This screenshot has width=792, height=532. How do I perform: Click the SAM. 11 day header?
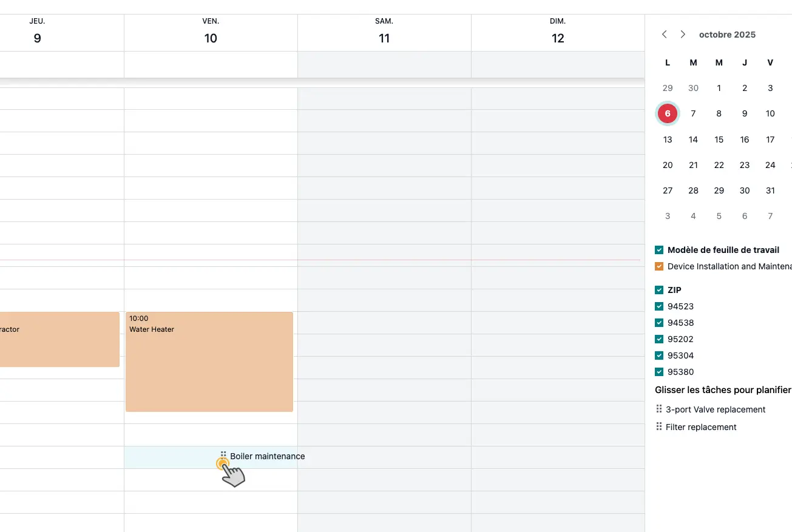384,33
